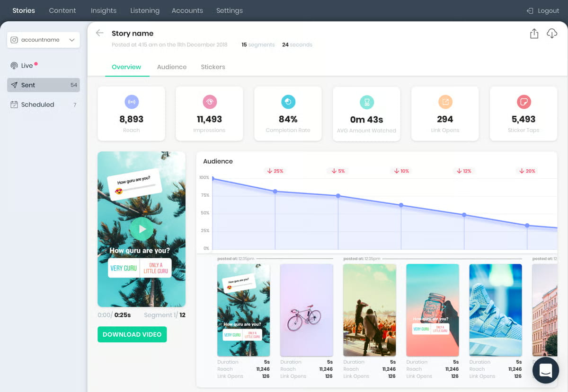Click the Sticker Taps icon above 5,493
568x392 pixels.
pos(523,102)
